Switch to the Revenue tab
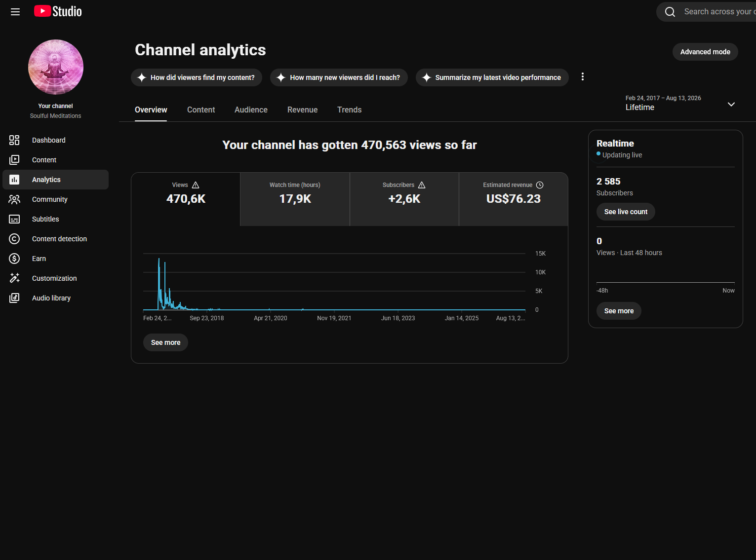Image resolution: width=756 pixels, height=560 pixels. click(302, 110)
